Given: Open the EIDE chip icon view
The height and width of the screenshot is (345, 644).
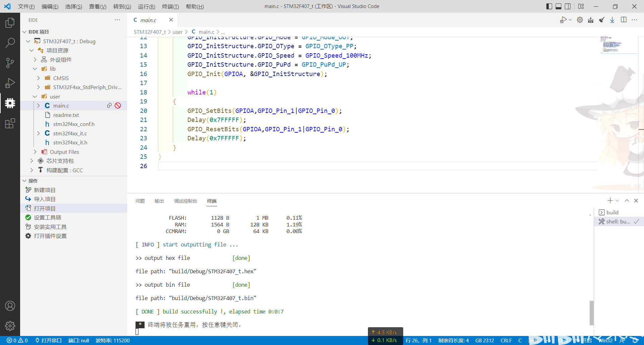Looking at the screenshot, I should click(10, 103).
